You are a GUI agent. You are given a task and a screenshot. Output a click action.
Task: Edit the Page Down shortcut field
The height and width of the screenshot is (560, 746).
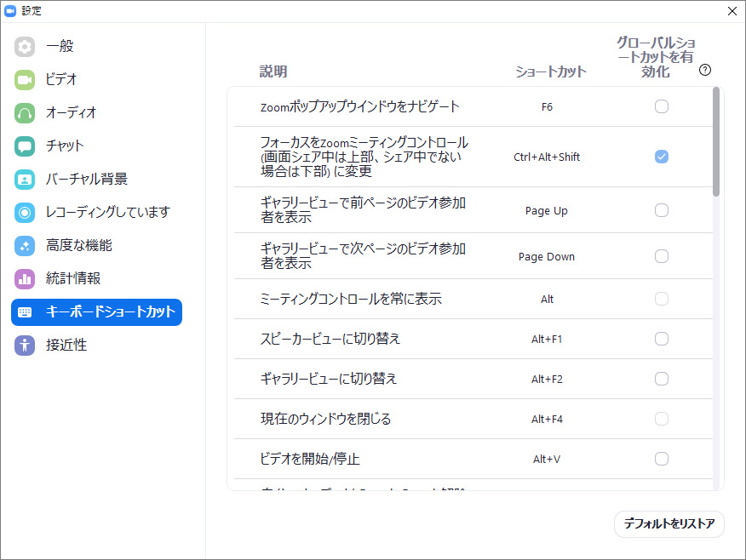coord(547,256)
